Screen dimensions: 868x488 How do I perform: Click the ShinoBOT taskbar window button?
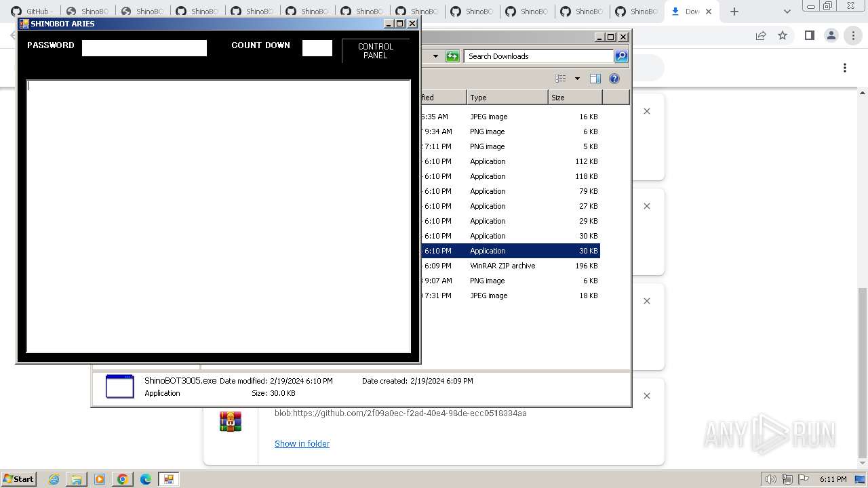[168, 479]
